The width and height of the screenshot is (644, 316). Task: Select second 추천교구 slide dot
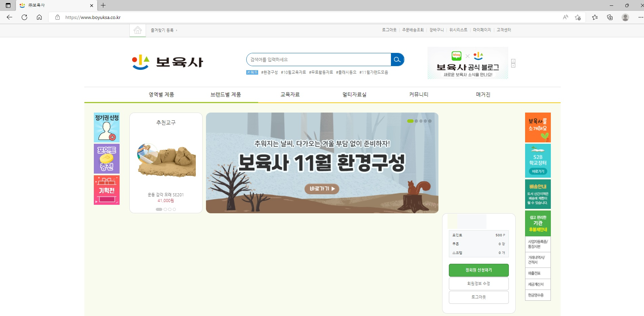[165, 209]
